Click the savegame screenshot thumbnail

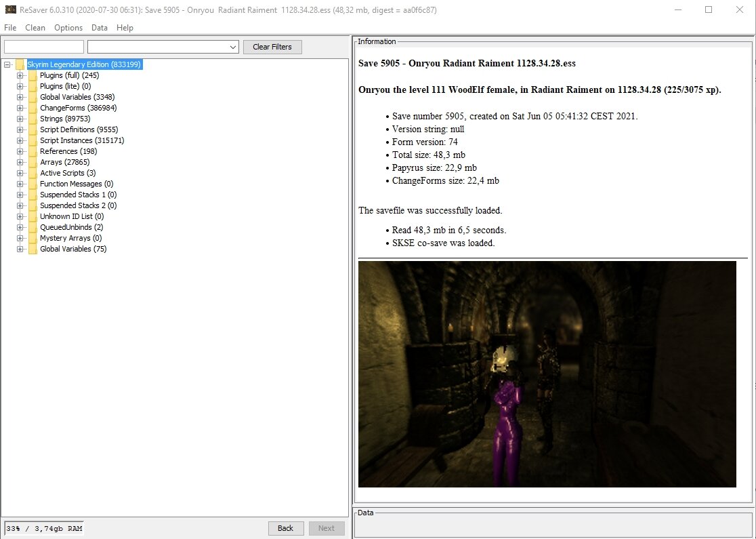coord(547,374)
